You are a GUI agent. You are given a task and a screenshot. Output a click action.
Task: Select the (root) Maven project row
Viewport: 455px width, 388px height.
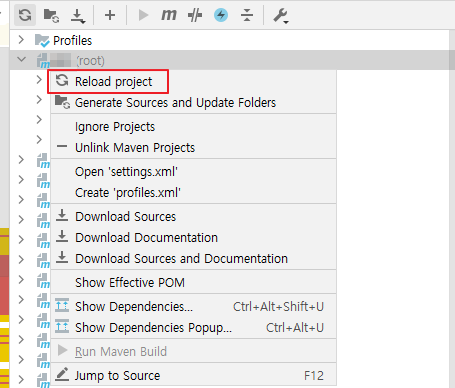click(x=232, y=60)
